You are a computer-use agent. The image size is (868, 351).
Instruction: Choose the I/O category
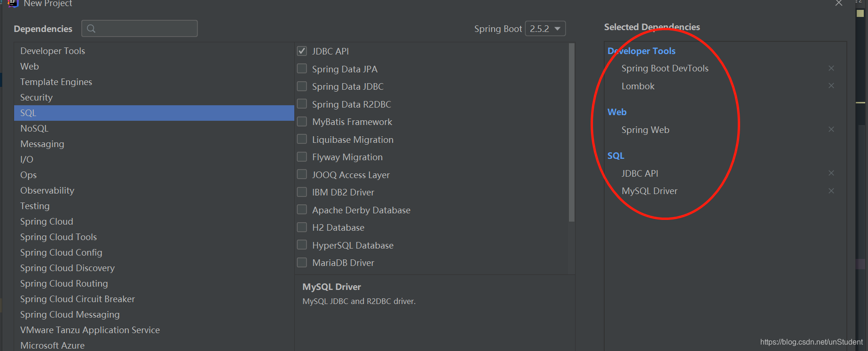click(x=154, y=159)
